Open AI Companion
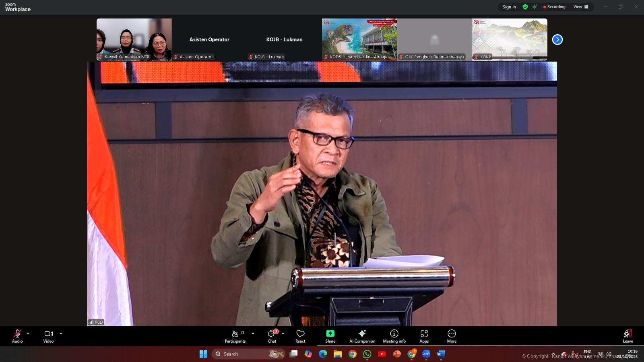The height and width of the screenshot is (362, 644). tap(362, 336)
